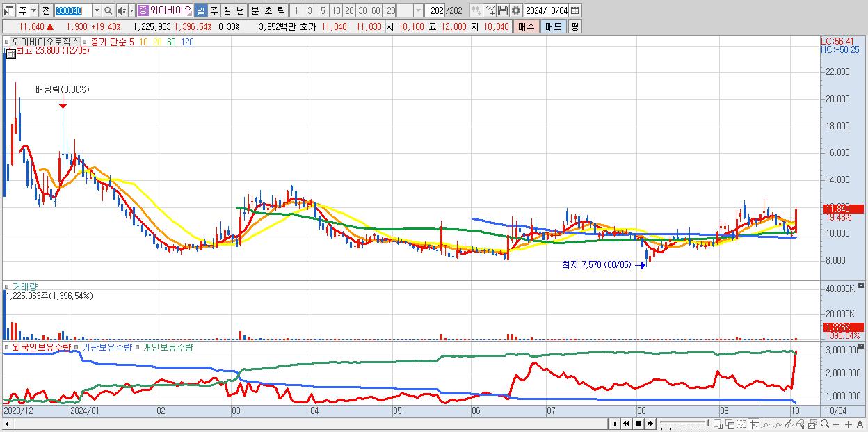Image resolution: width=868 pixels, height=432 pixels.
Task: Open stock search magnifier icon
Action: [x=108, y=10]
